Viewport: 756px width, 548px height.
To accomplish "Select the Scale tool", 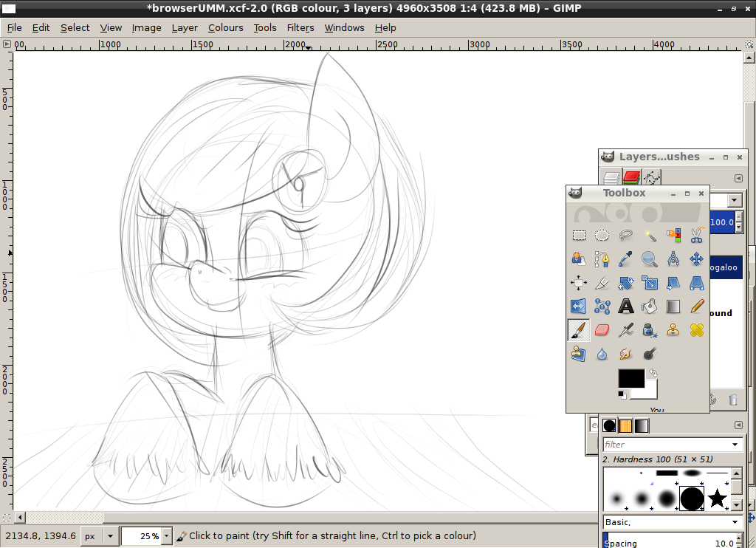I will [650, 283].
